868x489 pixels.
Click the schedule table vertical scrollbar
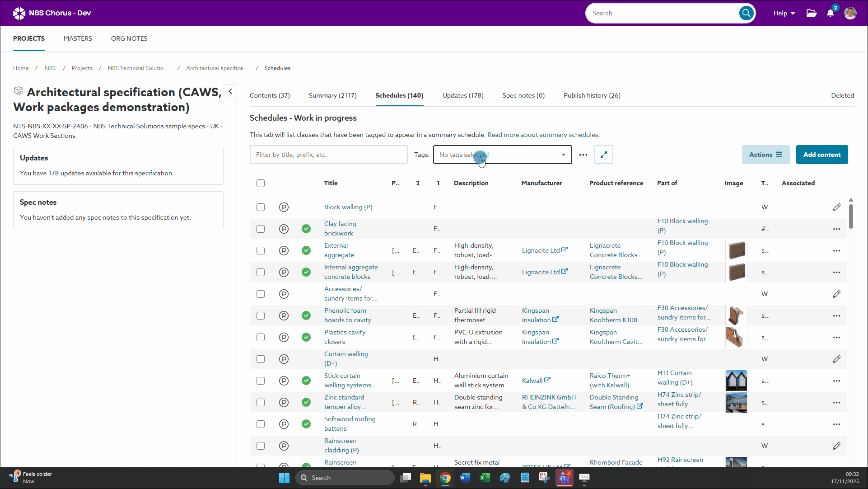pos(851,216)
